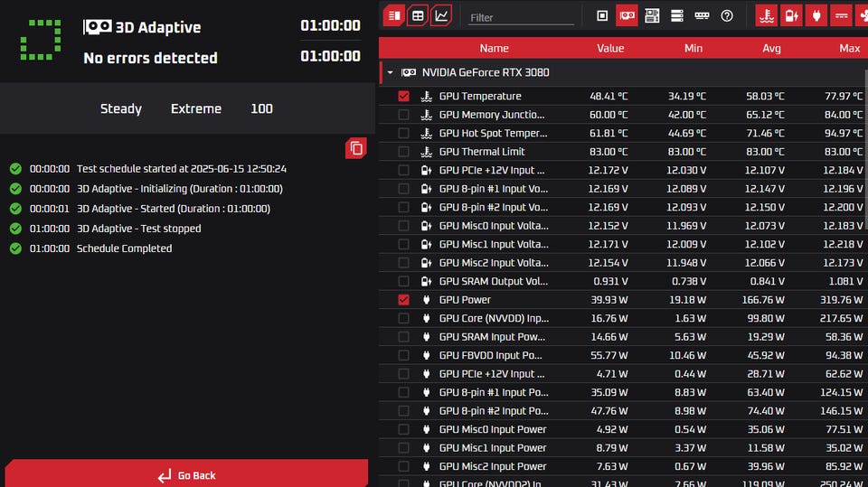
Task: Toggle power plug sensor type filter
Action: click(816, 15)
